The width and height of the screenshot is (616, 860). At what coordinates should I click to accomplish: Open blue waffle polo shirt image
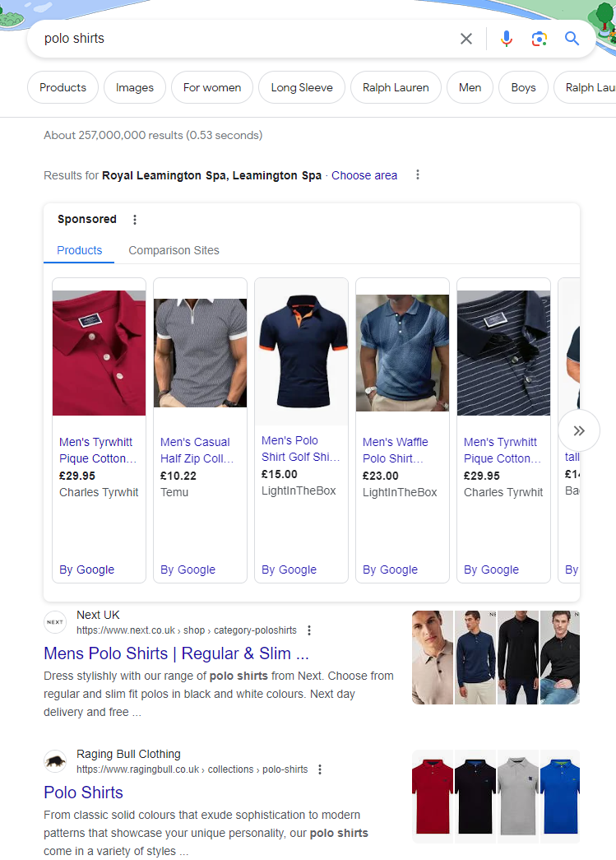point(402,353)
